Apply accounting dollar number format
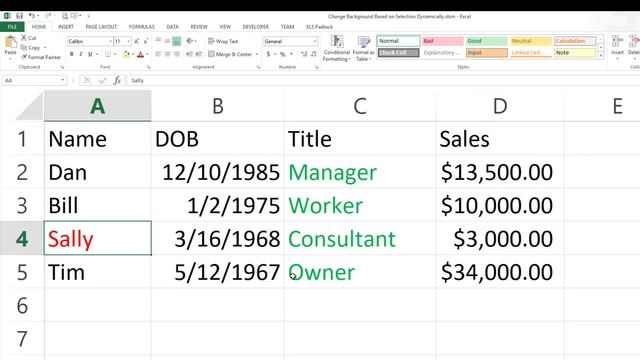The image size is (640, 360). pyautogui.click(x=268, y=54)
